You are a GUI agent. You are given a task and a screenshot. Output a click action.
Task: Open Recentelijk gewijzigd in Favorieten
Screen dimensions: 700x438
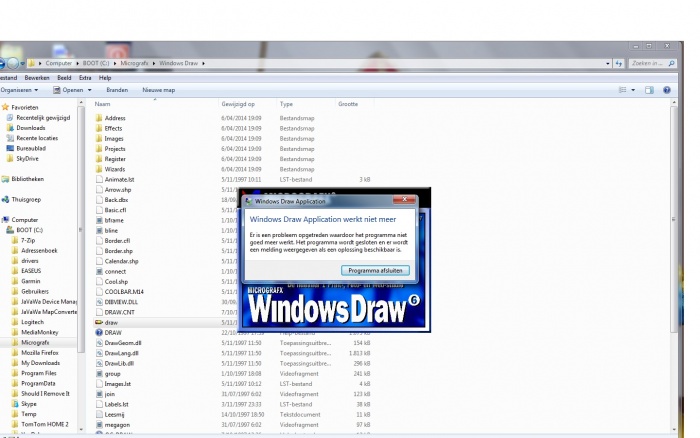[43, 118]
